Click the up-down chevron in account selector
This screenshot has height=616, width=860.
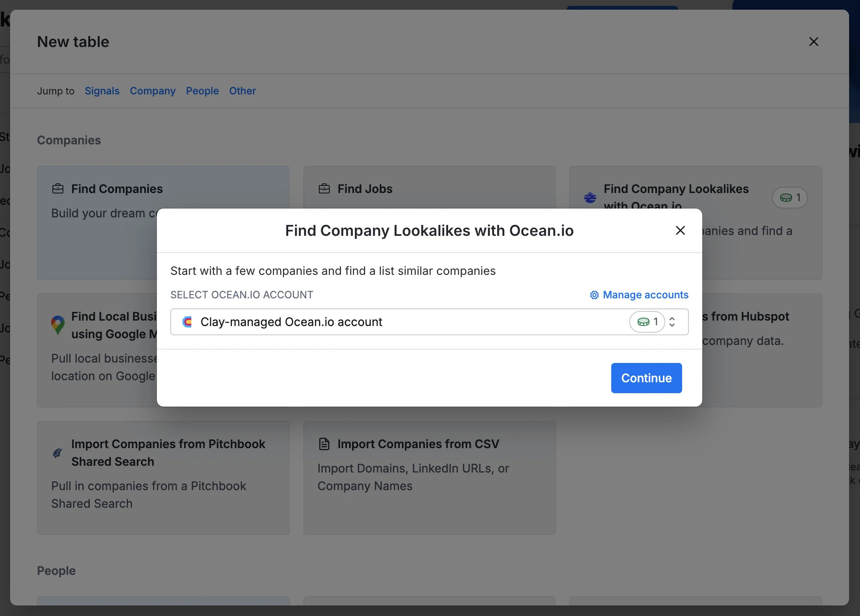(x=672, y=322)
